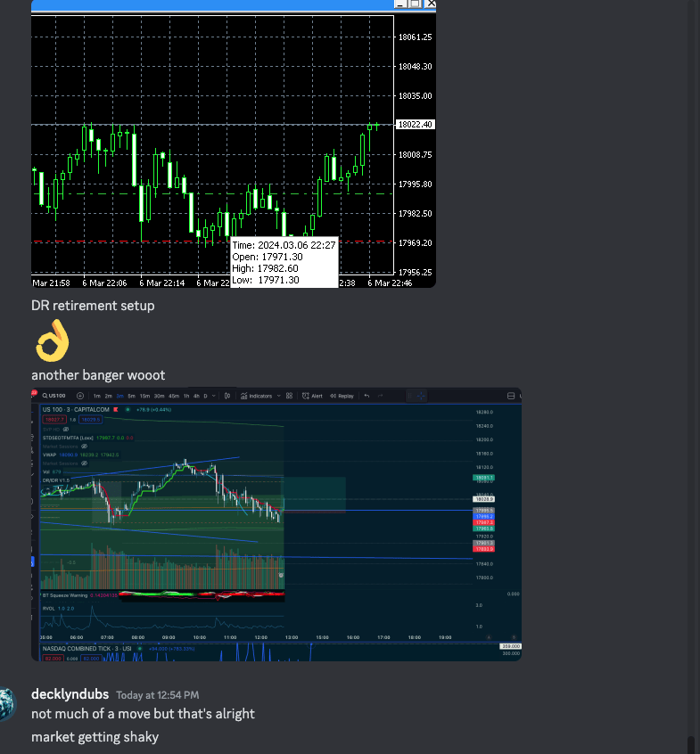Start bar Replay mode

point(342,396)
